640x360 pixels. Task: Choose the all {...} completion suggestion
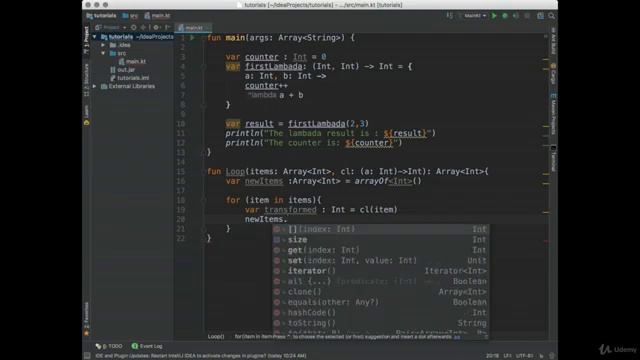pyautogui.click(x=381, y=281)
